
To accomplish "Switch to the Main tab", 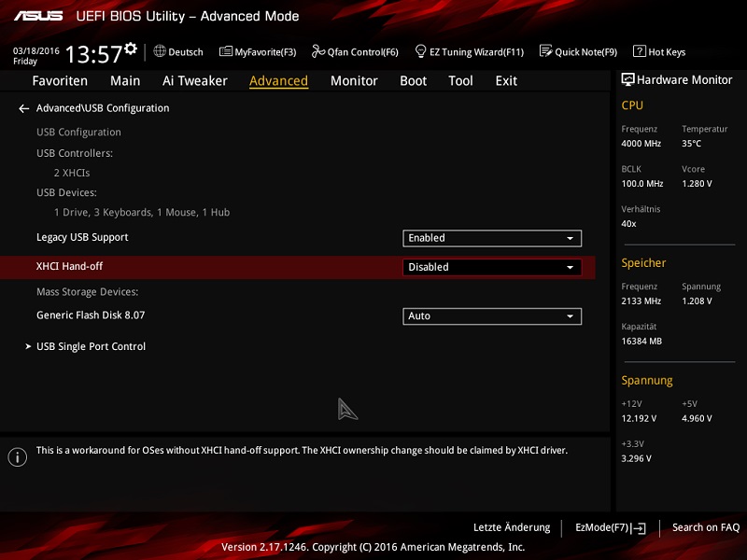I will pos(125,81).
